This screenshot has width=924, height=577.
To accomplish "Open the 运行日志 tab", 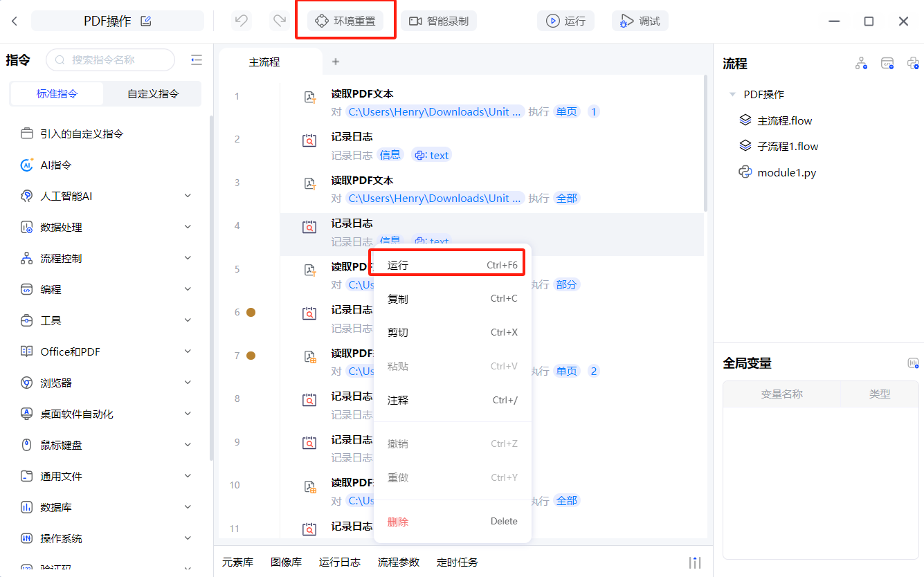I will [x=339, y=562].
